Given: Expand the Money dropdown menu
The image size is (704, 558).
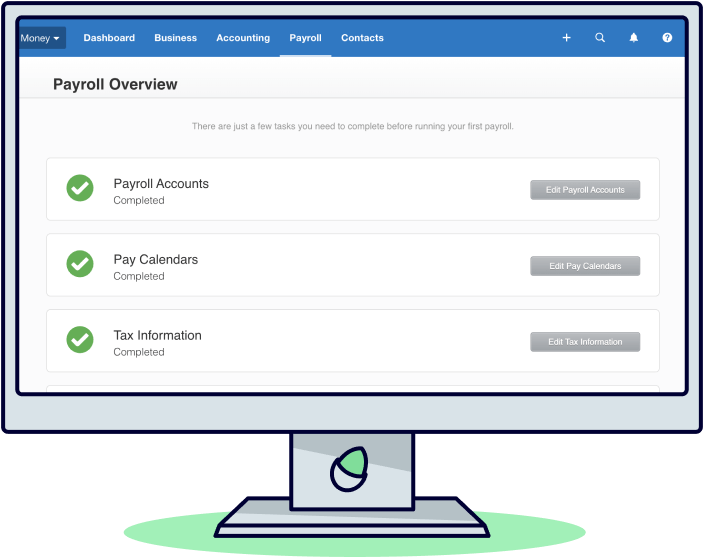Looking at the screenshot, I should (x=41, y=38).
